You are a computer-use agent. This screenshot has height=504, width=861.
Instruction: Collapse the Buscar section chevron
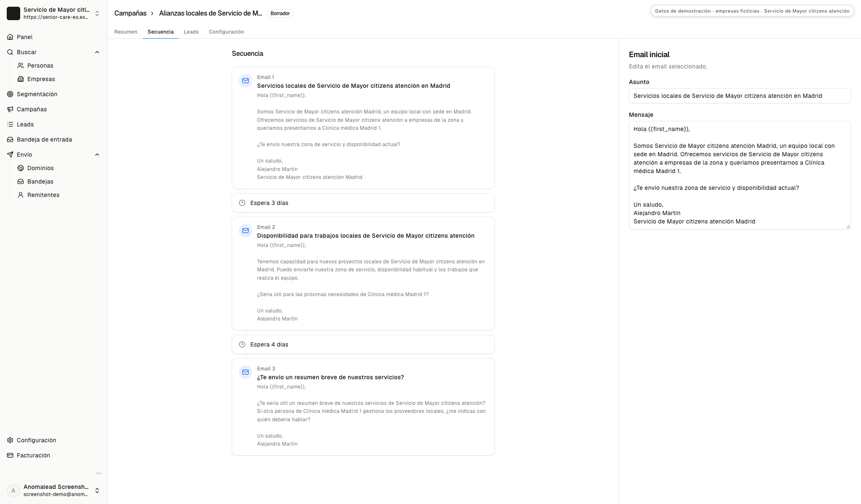click(97, 52)
